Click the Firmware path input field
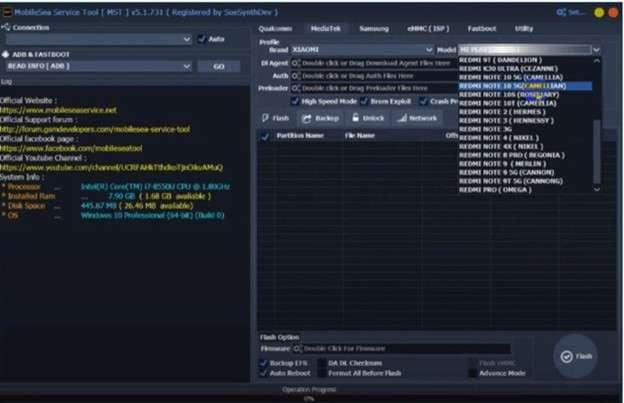This screenshot has height=403, width=624. click(401, 348)
